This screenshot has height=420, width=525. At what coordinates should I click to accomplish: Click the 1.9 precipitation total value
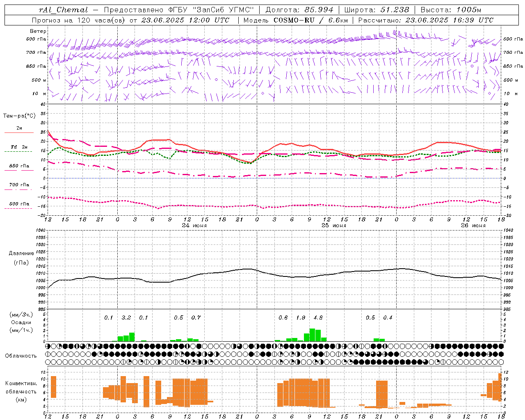click(x=301, y=318)
